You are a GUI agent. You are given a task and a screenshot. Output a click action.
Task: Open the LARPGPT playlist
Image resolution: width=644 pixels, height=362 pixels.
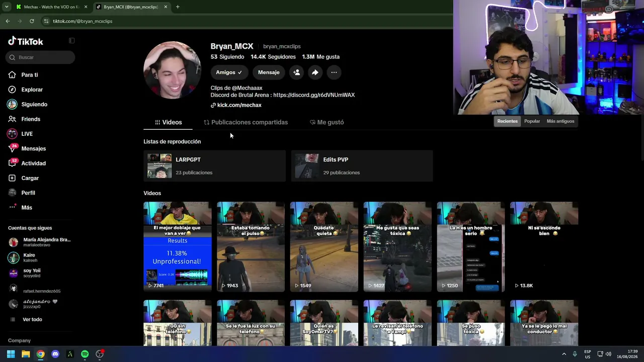214,166
